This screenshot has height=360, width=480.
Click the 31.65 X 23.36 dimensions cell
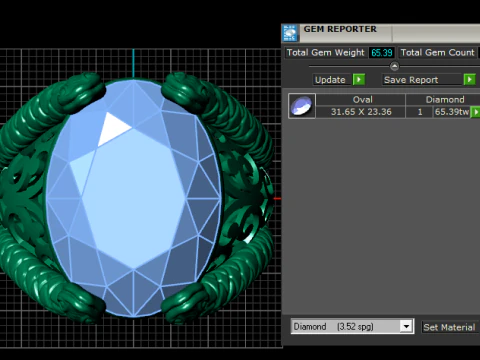pos(361,112)
